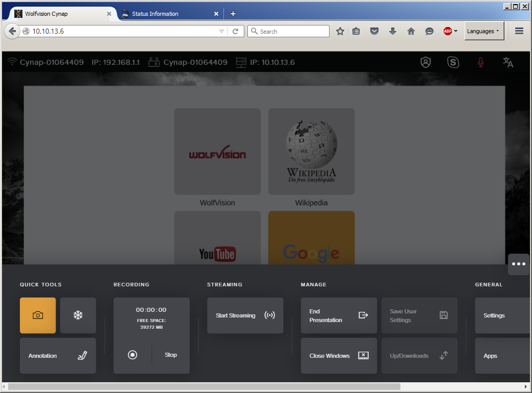This screenshot has width=532, height=393.
Task: Click the LAN router icon beside Cynap-01064409
Action: pos(154,62)
